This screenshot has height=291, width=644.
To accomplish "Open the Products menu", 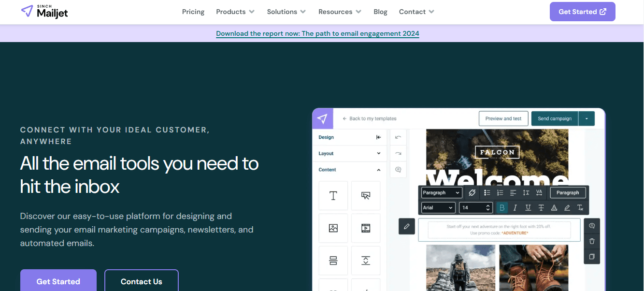I will tap(235, 12).
